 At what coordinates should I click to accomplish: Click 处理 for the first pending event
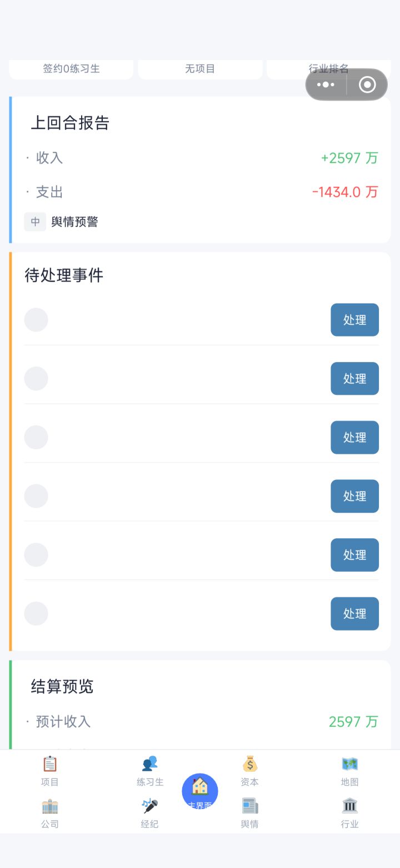pyautogui.click(x=354, y=320)
